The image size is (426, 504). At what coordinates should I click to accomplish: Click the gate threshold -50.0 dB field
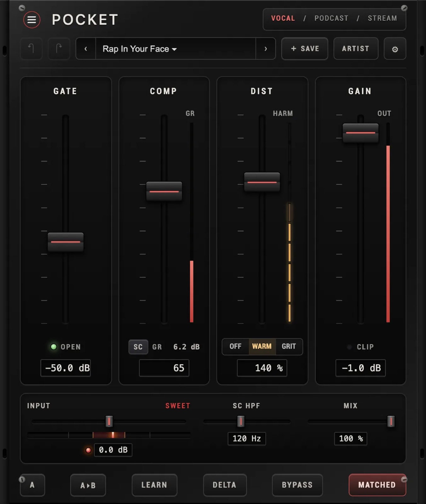[66, 368]
